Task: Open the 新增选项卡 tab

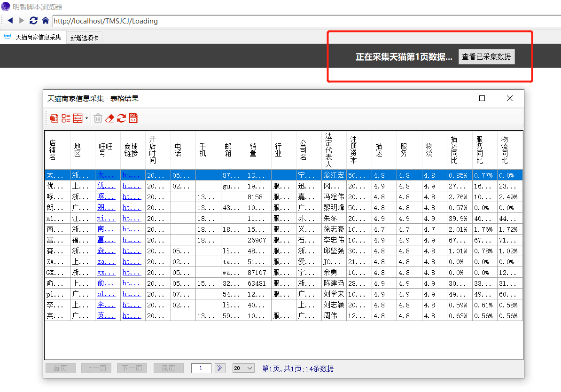Action: [x=84, y=38]
